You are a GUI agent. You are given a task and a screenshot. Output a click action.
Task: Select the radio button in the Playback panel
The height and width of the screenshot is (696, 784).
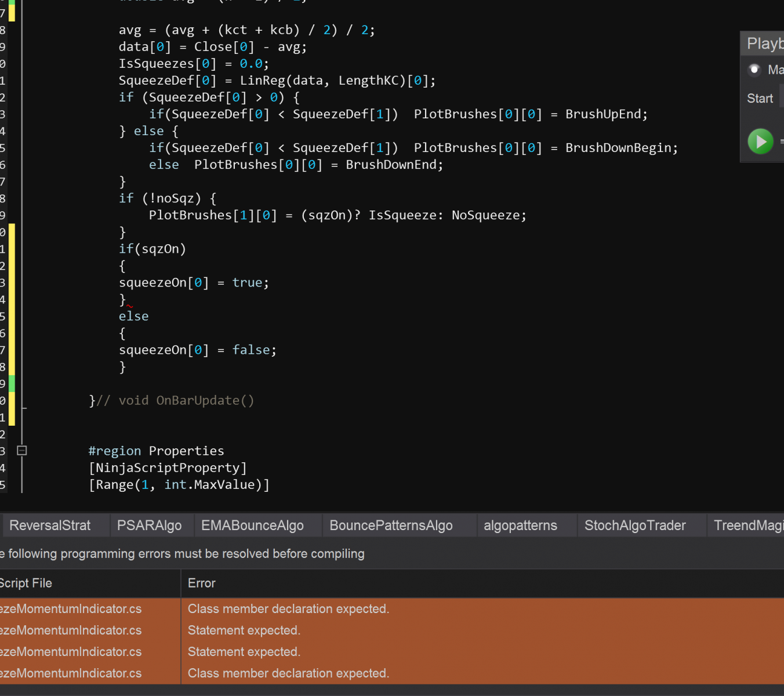point(754,70)
